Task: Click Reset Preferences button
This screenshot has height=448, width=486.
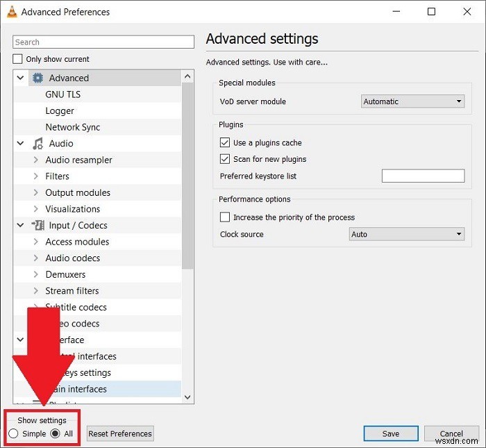Action: [120, 433]
